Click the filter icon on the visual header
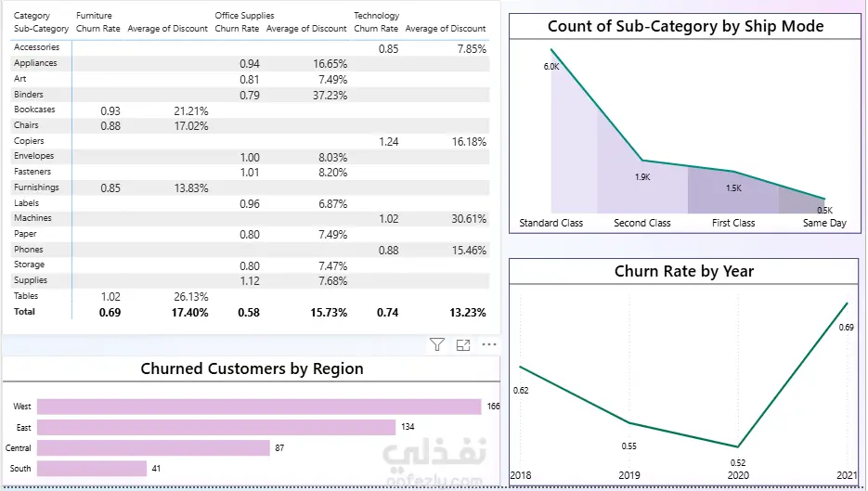 (x=436, y=345)
